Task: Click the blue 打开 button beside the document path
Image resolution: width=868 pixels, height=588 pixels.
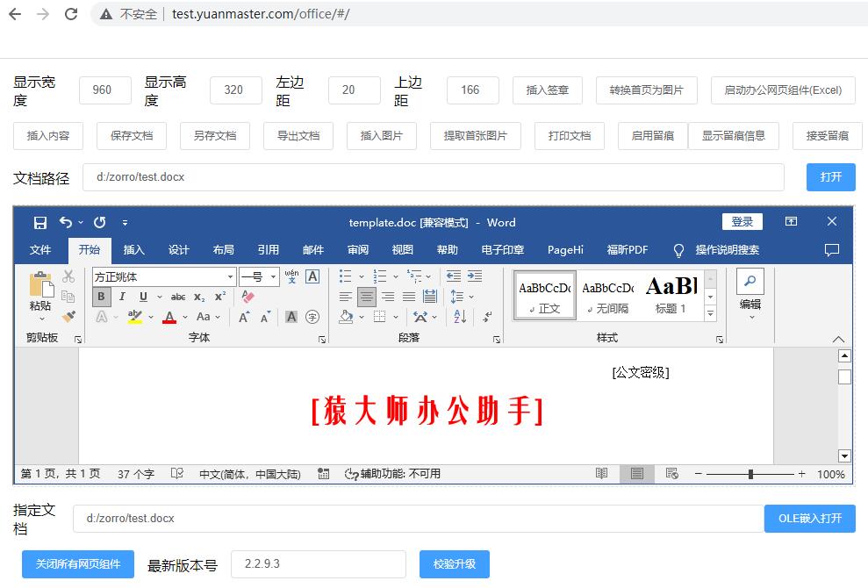Action: click(x=830, y=177)
